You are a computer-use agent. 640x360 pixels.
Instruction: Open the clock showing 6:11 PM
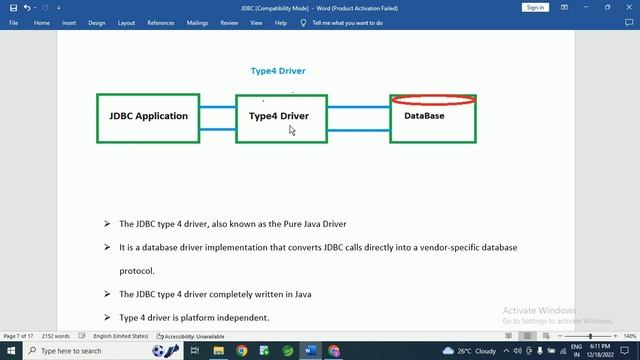tap(600, 351)
